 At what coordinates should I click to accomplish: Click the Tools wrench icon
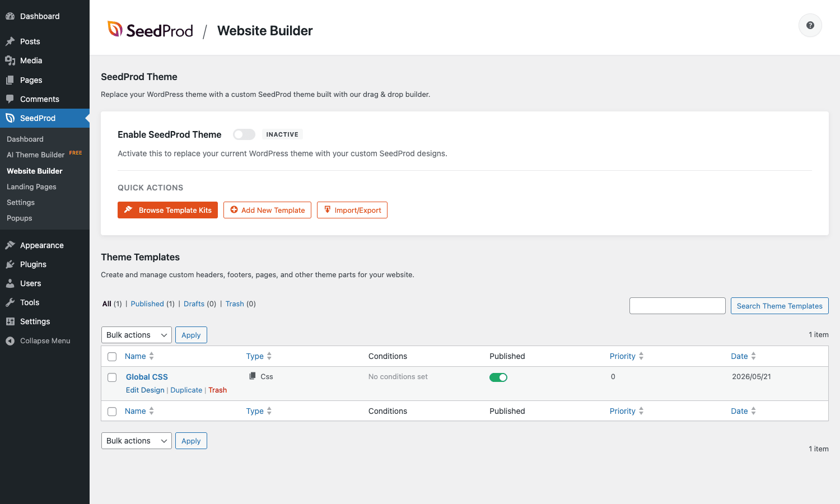coord(10,302)
